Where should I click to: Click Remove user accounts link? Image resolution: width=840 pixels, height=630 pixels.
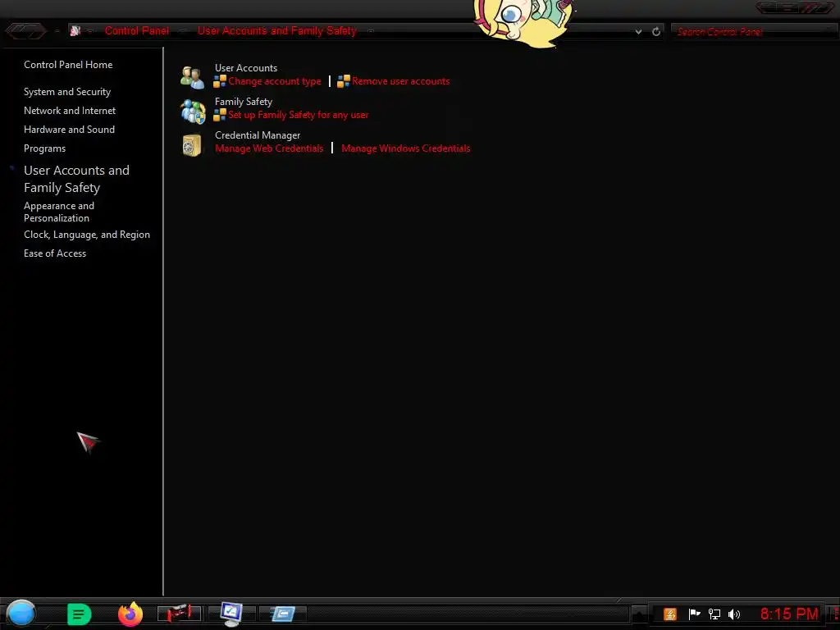point(400,81)
